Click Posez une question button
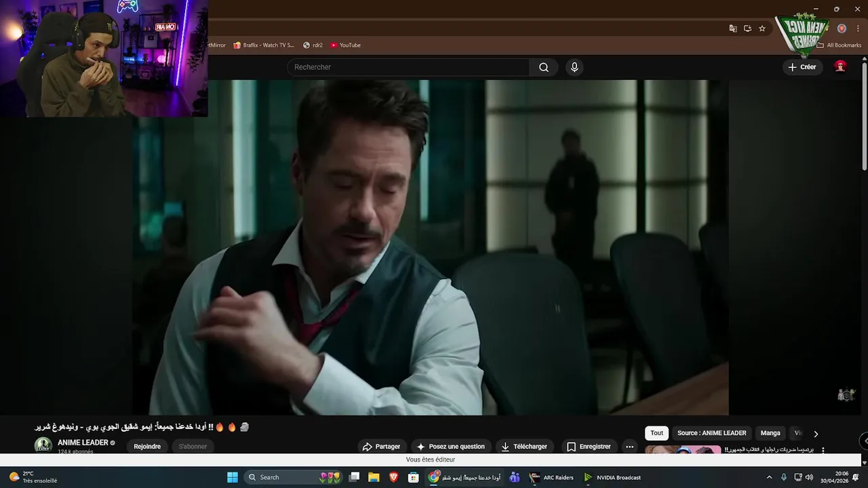 (451, 447)
